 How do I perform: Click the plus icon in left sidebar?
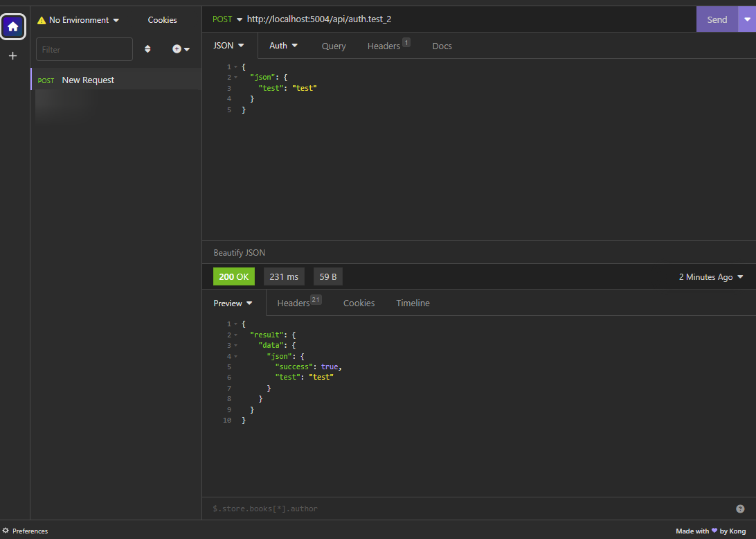pyautogui.click(x=12, y=56)
